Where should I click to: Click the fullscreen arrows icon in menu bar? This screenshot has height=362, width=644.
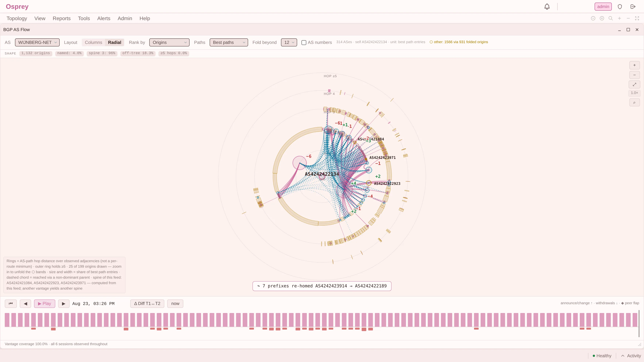[637, 18]
